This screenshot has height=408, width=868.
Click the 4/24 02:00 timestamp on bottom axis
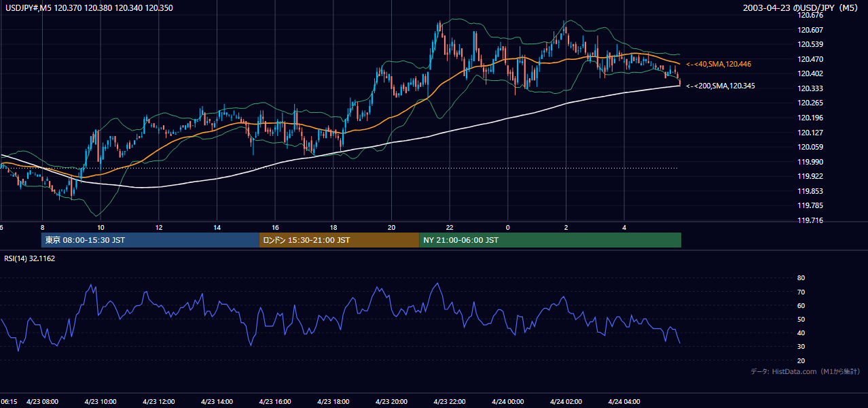point(566,401)
